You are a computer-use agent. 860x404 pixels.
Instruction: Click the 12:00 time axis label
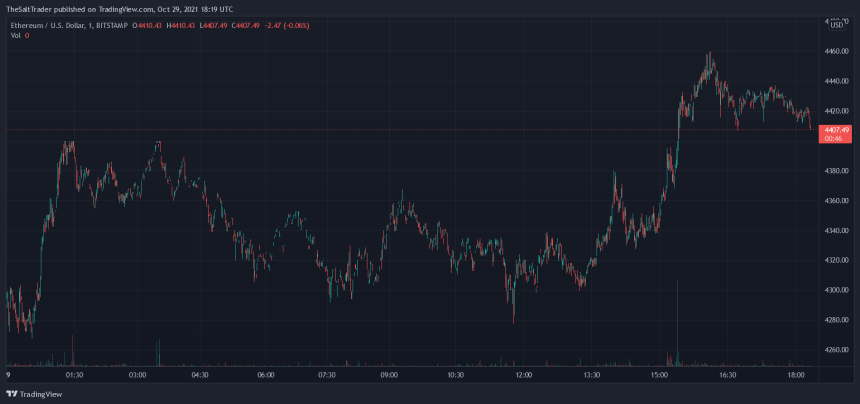[x=523, y=375]
